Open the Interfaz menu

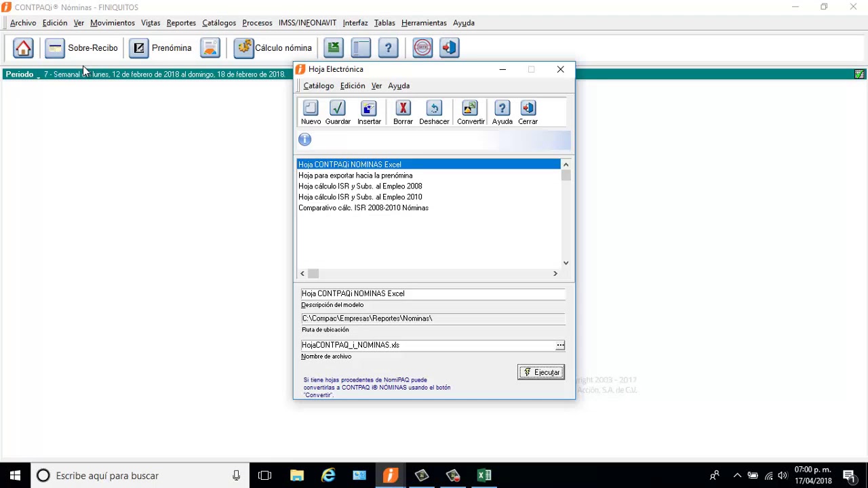coord(355,23)
